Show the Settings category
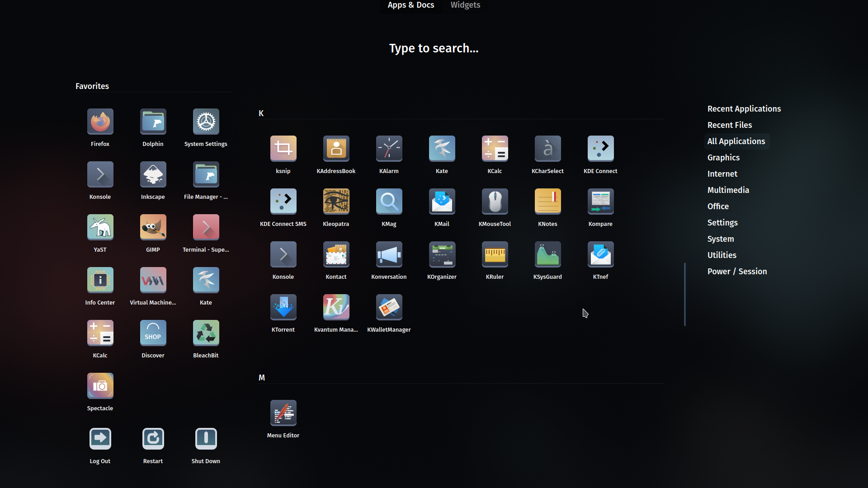The image size is (868, 488). point(722,223)
